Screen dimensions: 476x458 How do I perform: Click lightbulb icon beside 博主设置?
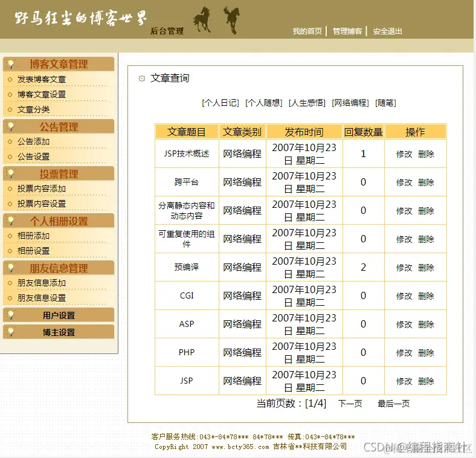[x=11, y=332]
